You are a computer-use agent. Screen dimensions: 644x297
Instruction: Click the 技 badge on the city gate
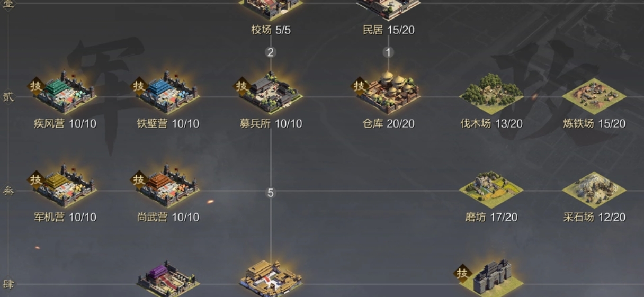462,273
